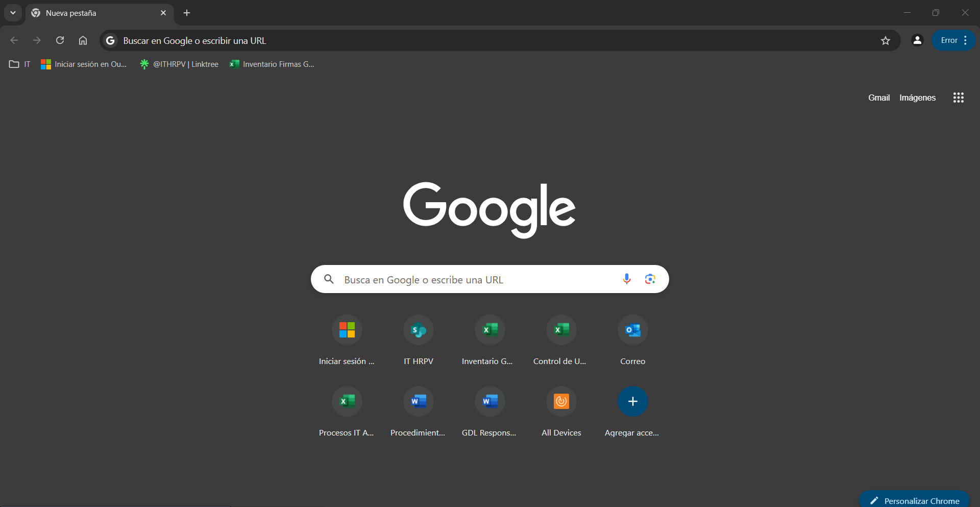980x507 pixels.
Task: Click the magnifier icon in the search box
Action: [329, 279]
